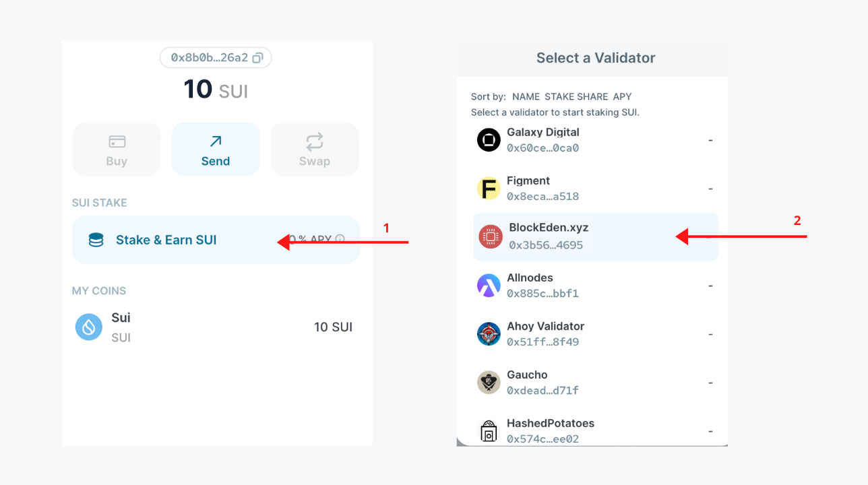Screen dimensions: 868x485
Task: Select the BlockEden.xyz validator
Action: (596, 237)
